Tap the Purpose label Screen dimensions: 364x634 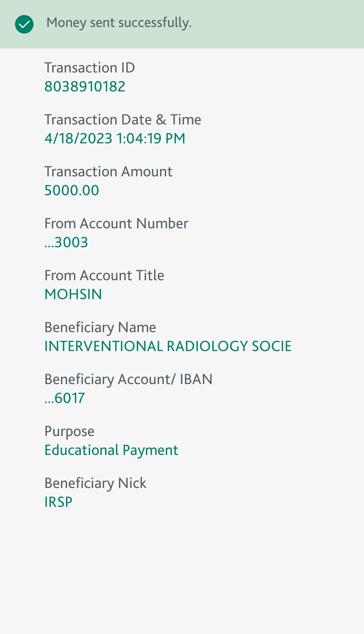[69, 431]
